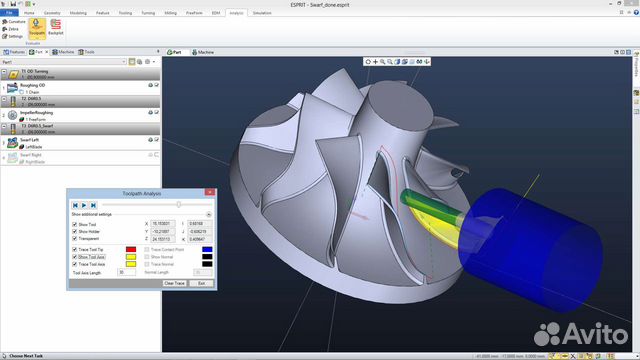Toggle suppress checkbox on ImpellerRoughing row

[x=156, y=112]
